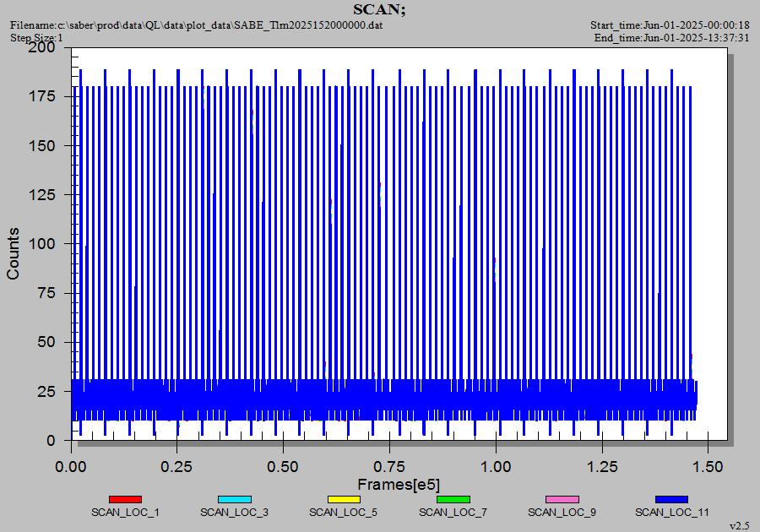Click the 0 y-axis tick label
The width and height of the screenshot is (760, 532).
51,441
